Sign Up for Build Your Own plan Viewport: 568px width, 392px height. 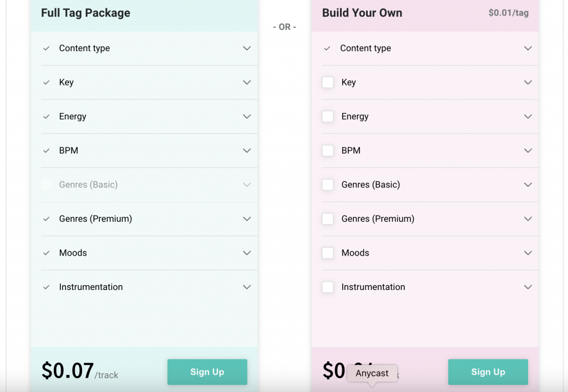click(488, 372)
